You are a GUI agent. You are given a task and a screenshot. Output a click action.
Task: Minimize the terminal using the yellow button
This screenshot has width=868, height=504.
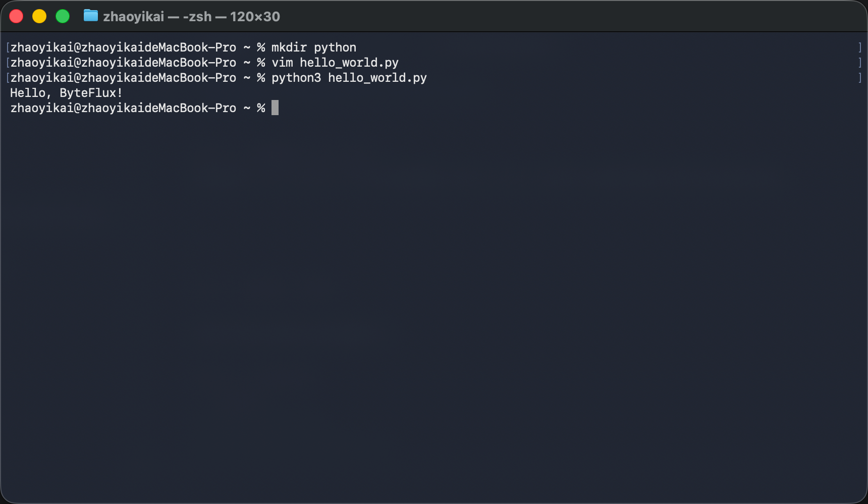[x=39, y=16]
